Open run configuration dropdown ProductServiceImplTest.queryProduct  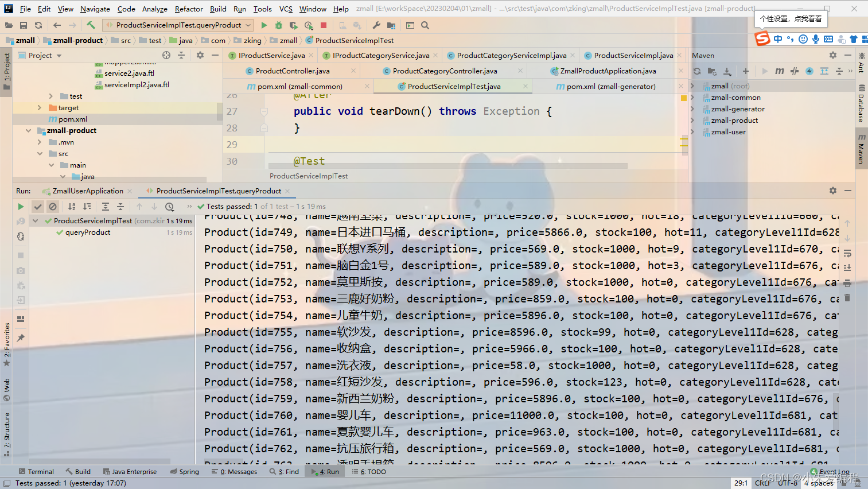tap(178, 25)
